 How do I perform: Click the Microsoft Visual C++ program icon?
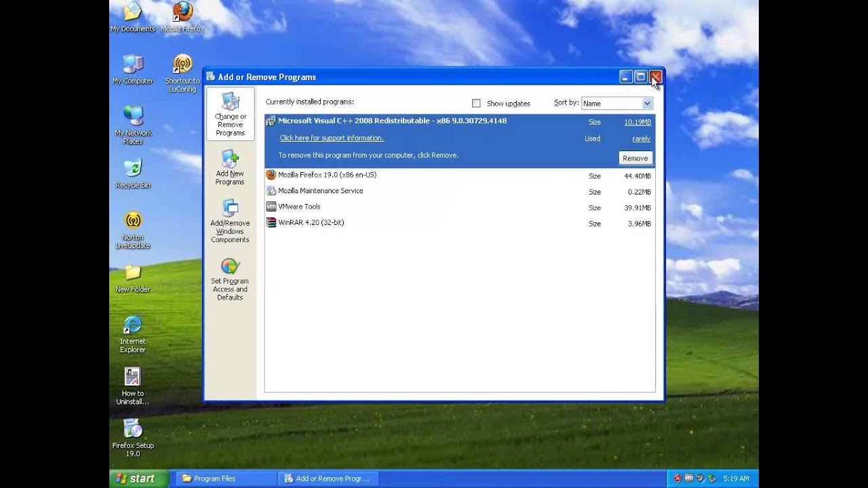[x=271, y=121]
